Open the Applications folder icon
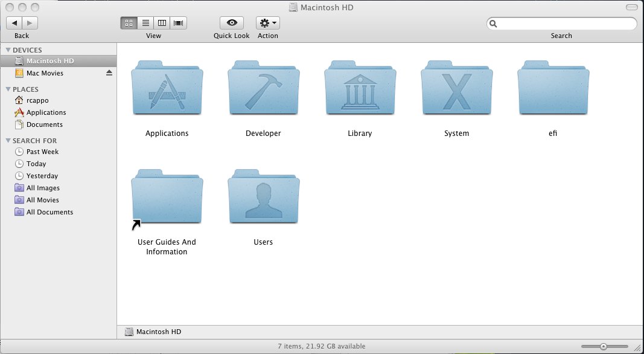Viewport: 644px width, 354px height. tap(167, 88)
